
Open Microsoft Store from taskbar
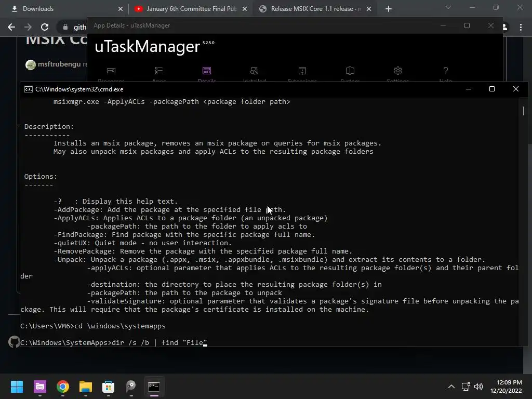tap(108, 387)
